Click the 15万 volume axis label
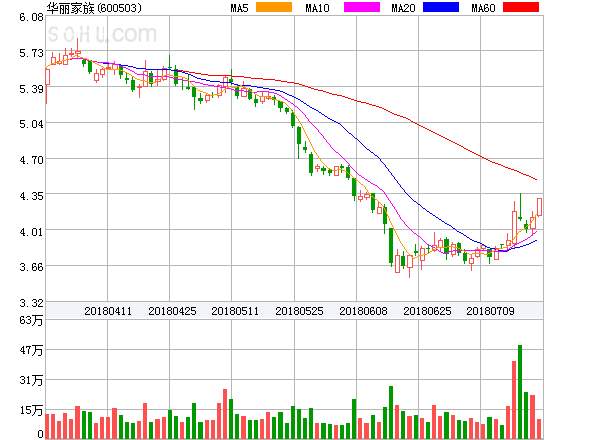Viewport: 600px width, 440px height. (31, 410)
